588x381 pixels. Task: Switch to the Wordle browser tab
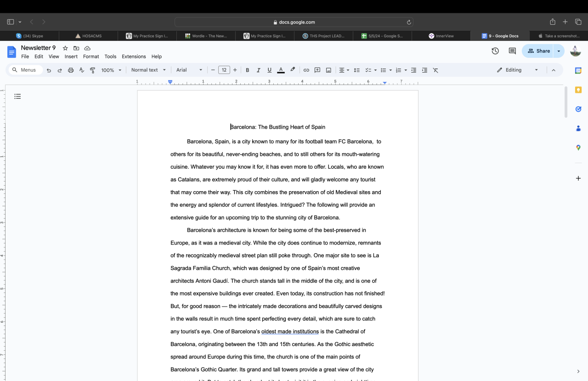pos(206,36)
